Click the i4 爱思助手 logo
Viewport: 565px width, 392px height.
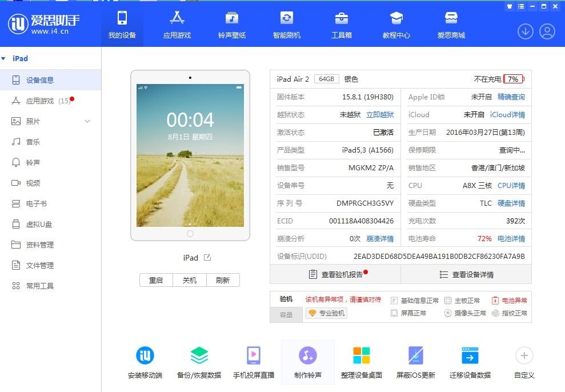(x=43, y=24)
